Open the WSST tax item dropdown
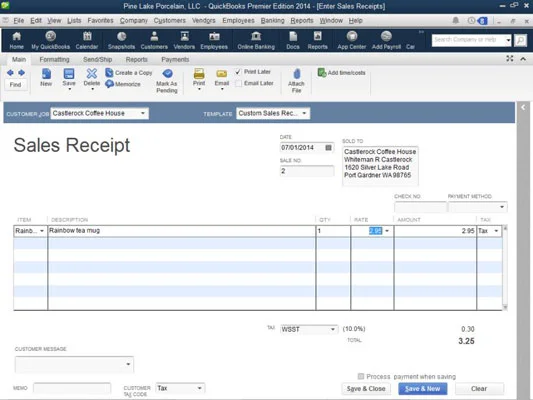Screen dimensions: 533x400 coord(332,329)
